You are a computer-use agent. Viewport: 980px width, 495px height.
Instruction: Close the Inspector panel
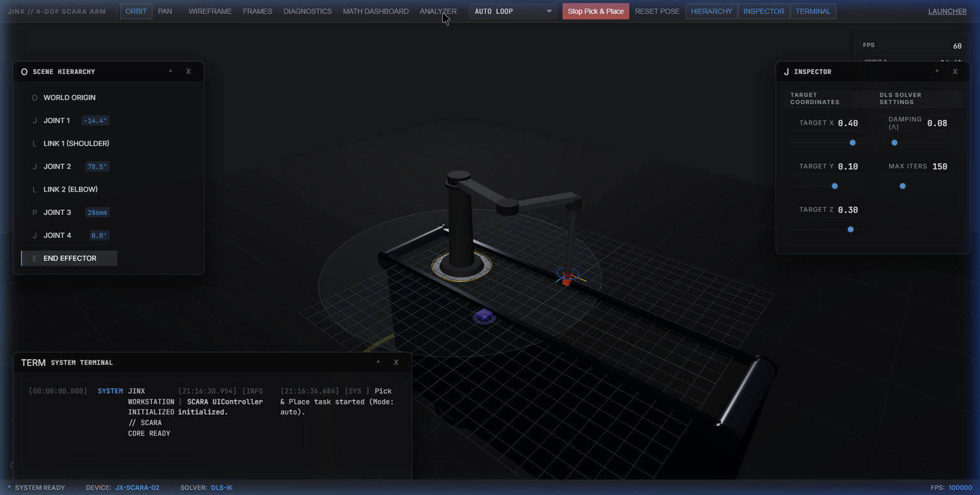click(x=955, y=71)
